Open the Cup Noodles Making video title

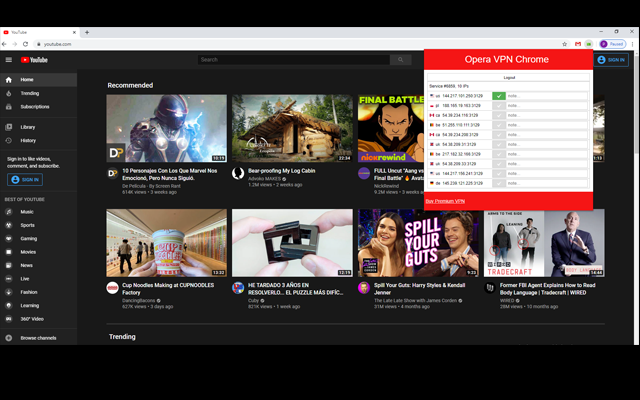coord(168,289)
